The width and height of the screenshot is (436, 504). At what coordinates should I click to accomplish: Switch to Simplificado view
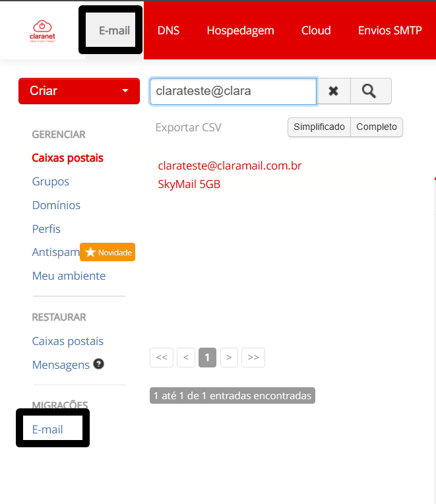click(x=319, y=127)
